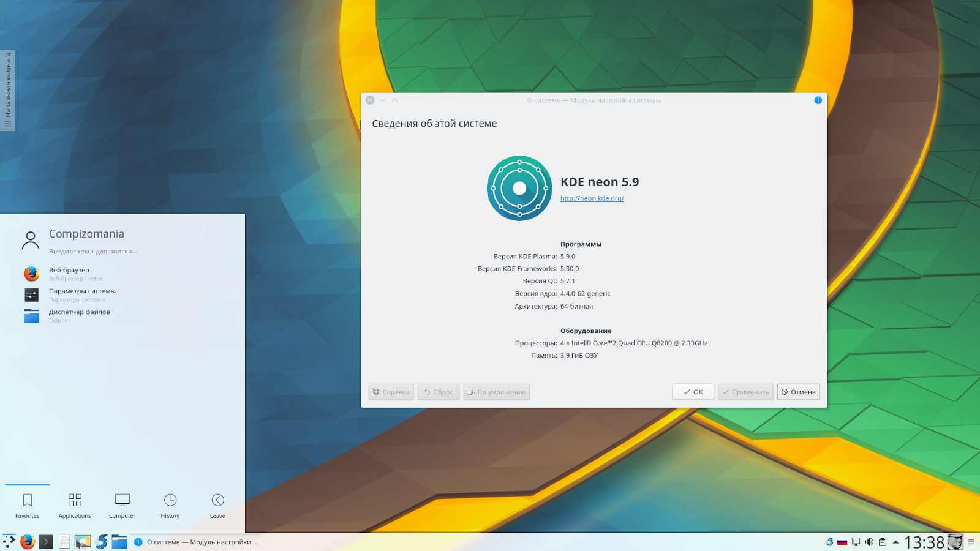Click the keep-above arrow on dialog titlebar
This screenshot has height=551, width=980.
tap(394, 100)
